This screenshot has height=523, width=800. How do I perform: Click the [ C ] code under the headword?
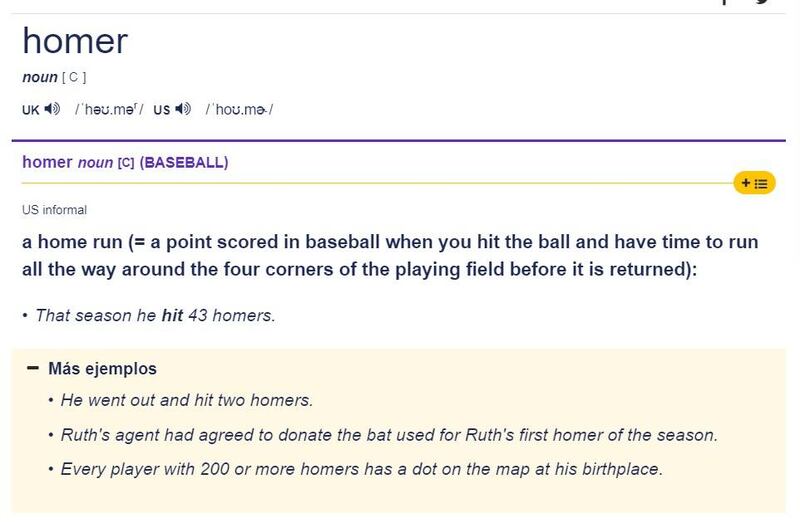[71, 78]
